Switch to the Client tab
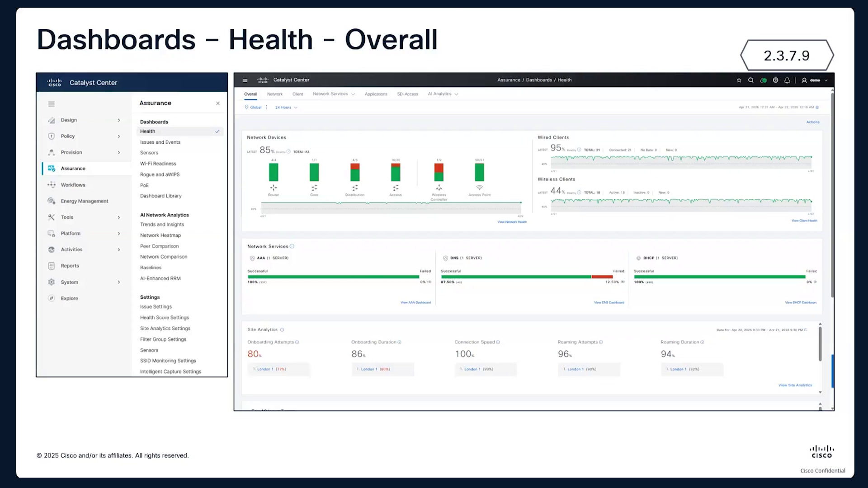 click(297, 94)
